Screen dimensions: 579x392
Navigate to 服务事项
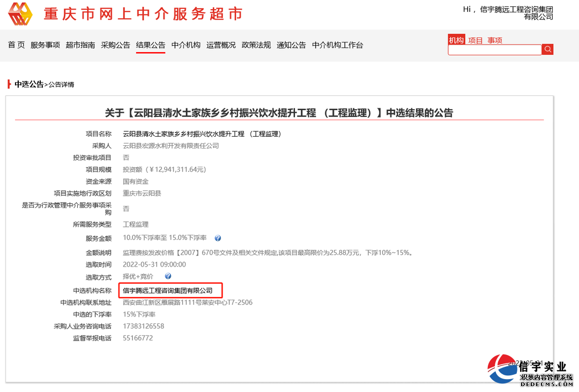(x=45, y=46)
